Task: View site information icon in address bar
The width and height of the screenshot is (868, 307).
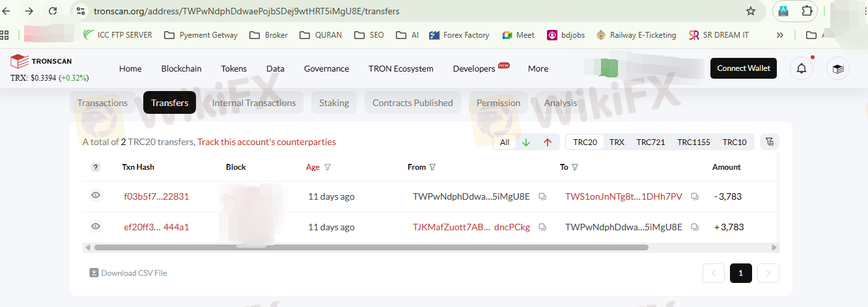Action: (x=81, y=11)
